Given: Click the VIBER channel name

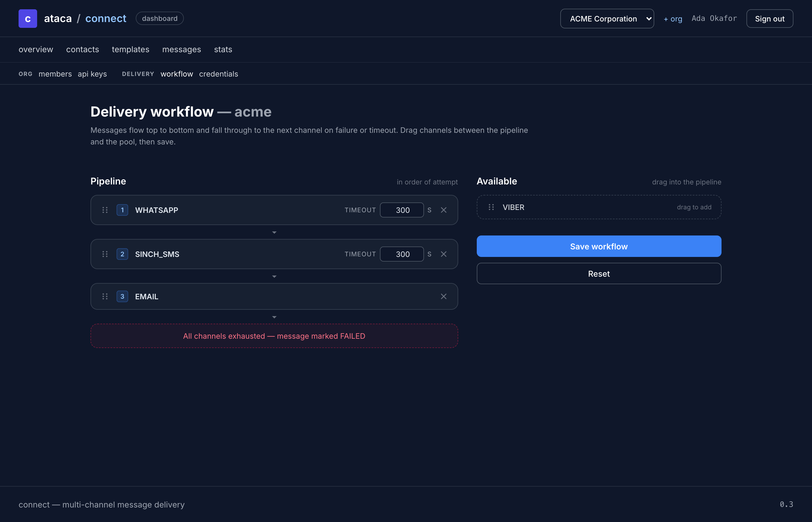Looking at the screenshot, I should point(513,207).
